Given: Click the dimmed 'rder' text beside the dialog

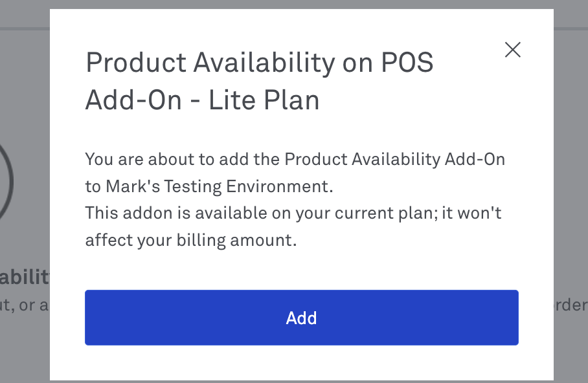Looking at the screenshot, I should 571,305.
